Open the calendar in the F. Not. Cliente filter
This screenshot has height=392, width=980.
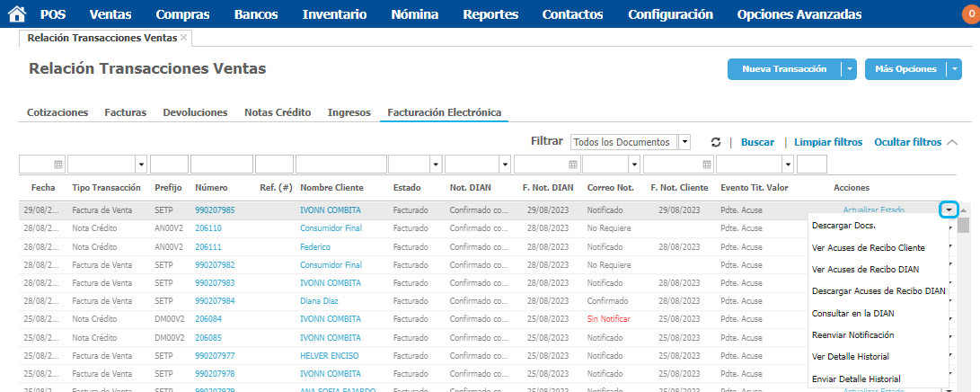click(x=707, y=165)
